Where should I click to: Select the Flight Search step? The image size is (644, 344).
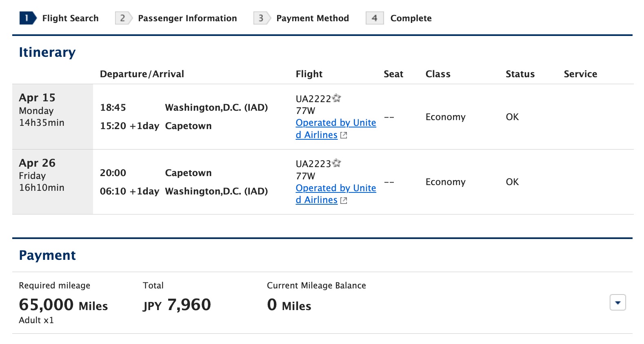[x=70, y=18]
